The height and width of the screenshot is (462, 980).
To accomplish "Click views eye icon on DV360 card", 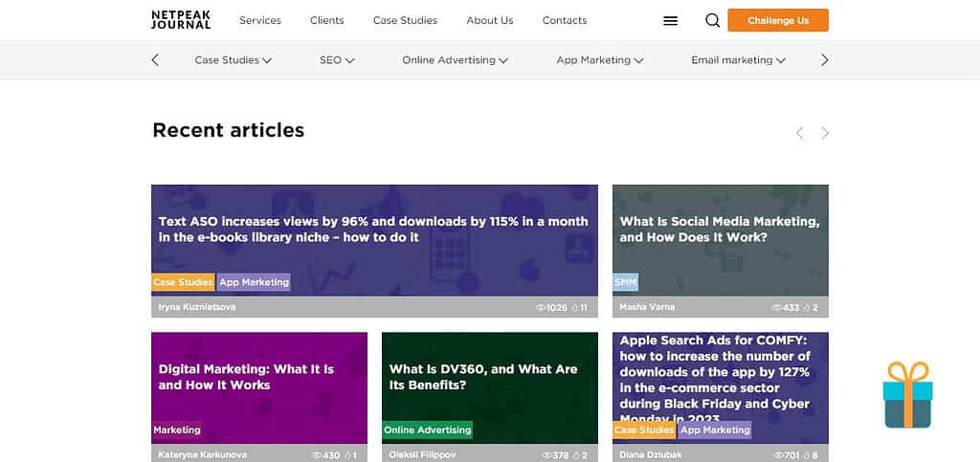I will tap(546, 455).
